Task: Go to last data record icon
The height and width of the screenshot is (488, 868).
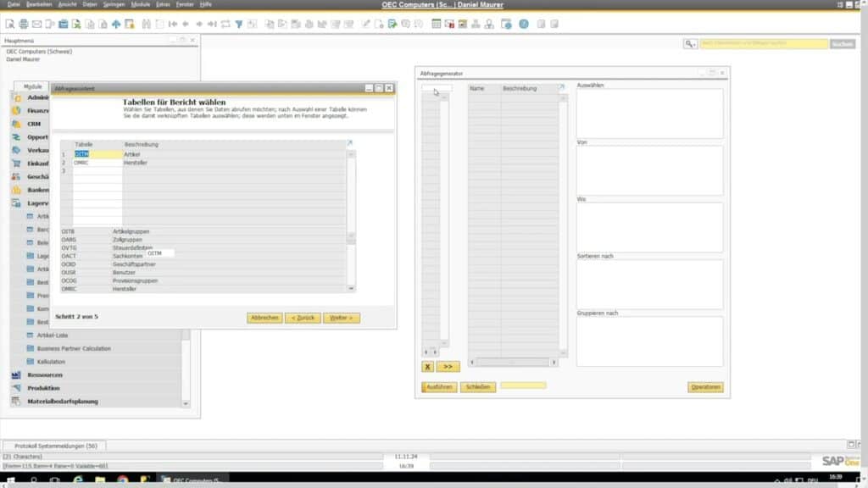Action: (x=212, y=24)
